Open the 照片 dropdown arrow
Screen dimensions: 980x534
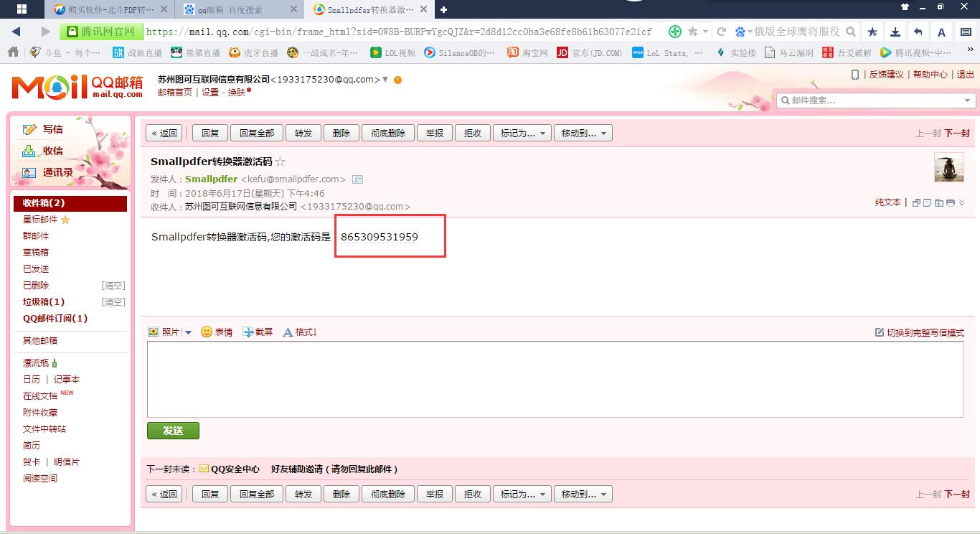189,332
